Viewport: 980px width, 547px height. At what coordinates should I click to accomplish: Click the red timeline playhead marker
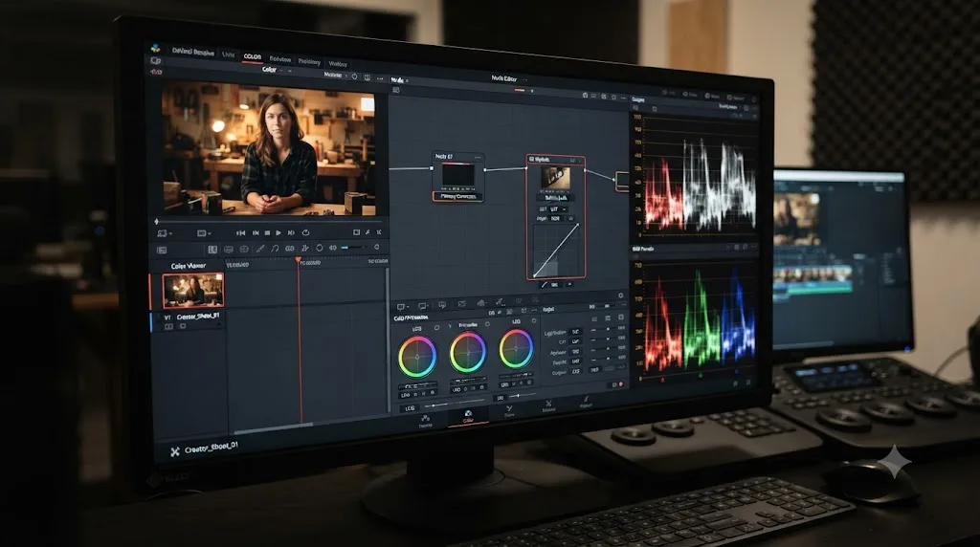pyautogui.click(x=299, y=259)
